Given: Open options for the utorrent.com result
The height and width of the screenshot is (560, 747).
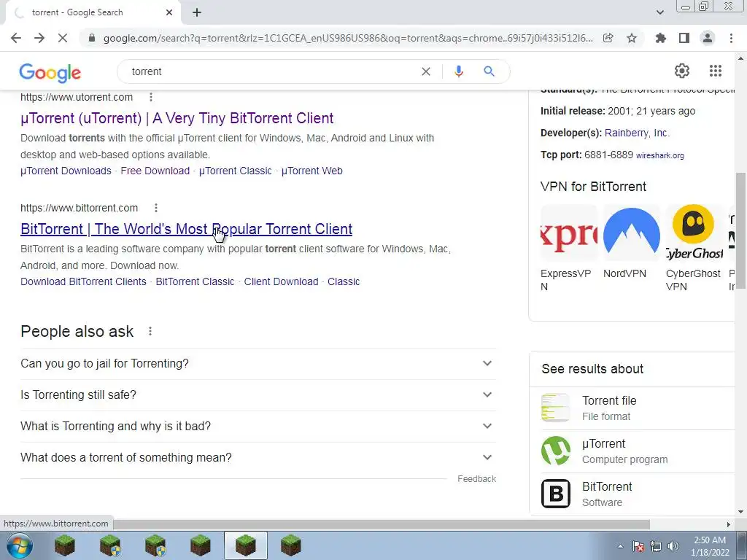Looking at the screenshot, I should point(151,97).
